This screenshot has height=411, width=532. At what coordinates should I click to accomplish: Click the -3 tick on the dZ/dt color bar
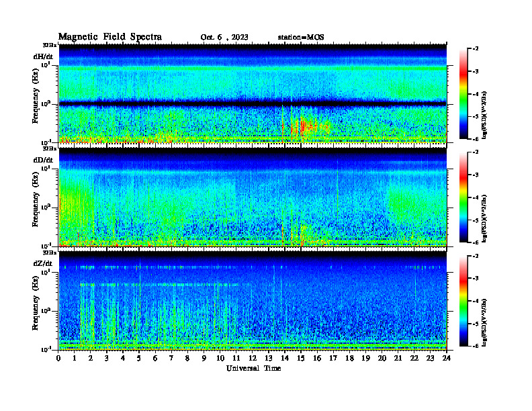point(476,279)
